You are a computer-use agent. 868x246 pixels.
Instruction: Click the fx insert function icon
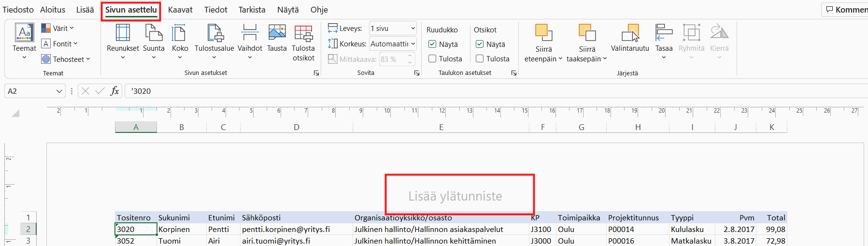(x=114, y=91)
